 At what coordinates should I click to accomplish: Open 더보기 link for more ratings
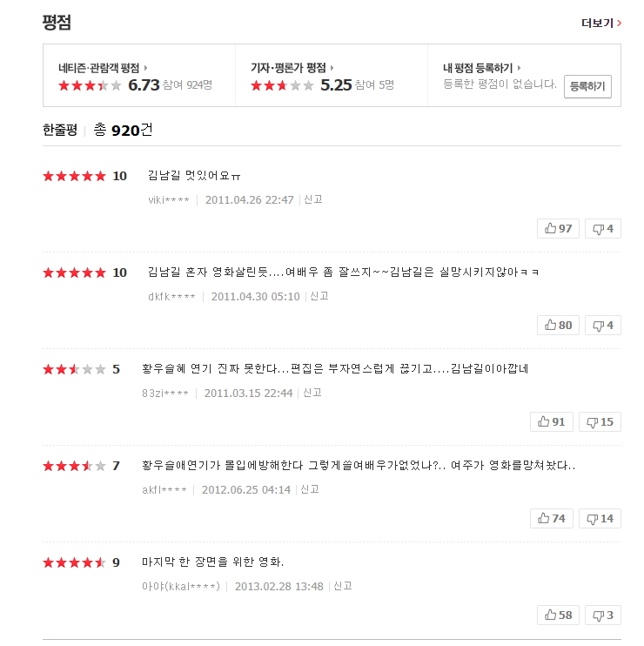[x=601, y=24]
